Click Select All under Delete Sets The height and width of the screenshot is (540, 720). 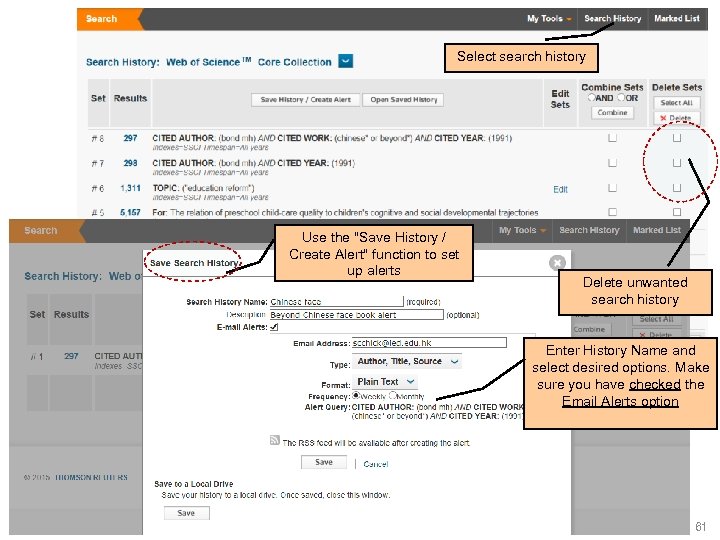pos(676,103)
